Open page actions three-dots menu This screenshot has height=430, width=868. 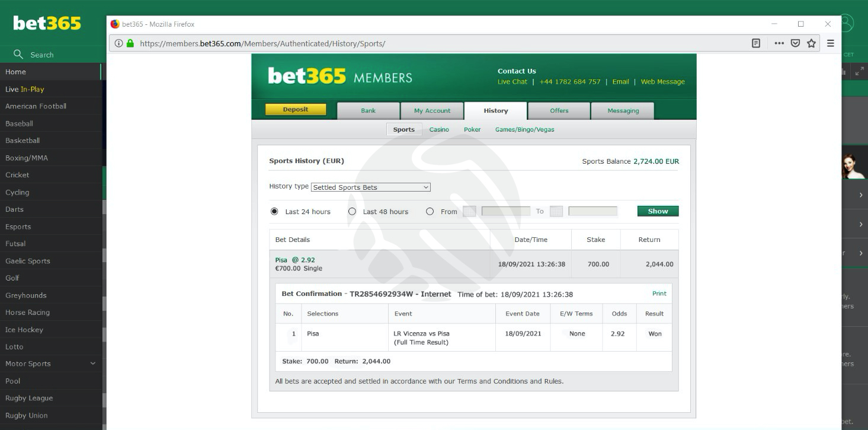779,43
